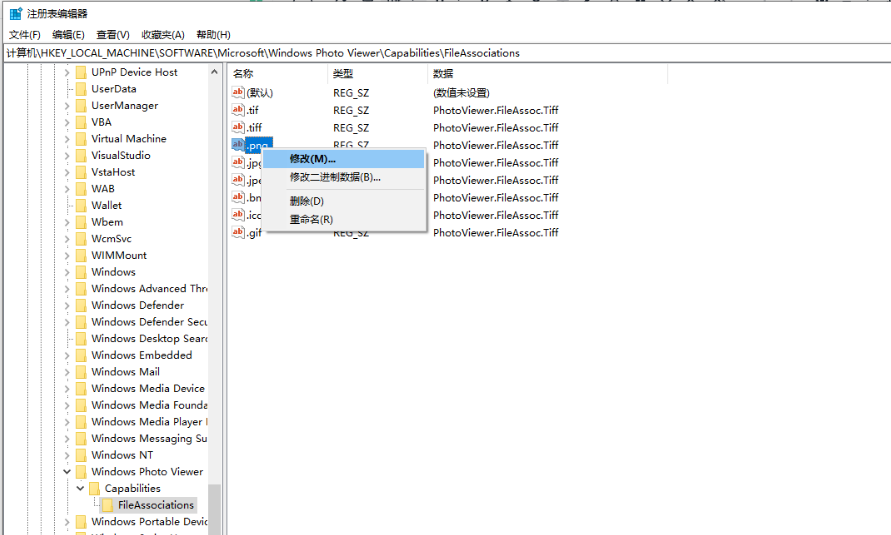Click the WIMMount folder icon
The image size is (891, 535).
click(x=81, y=255)
